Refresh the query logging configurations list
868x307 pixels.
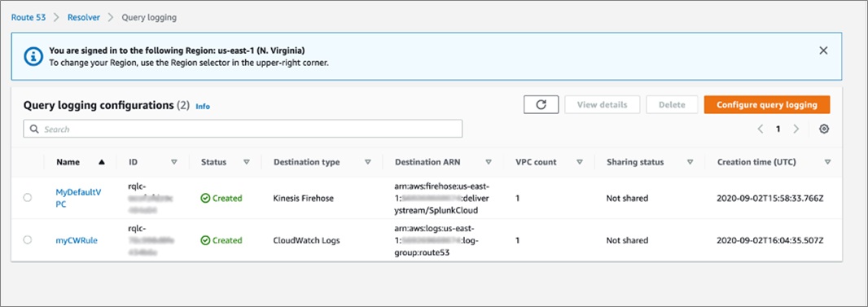(541, 104)
